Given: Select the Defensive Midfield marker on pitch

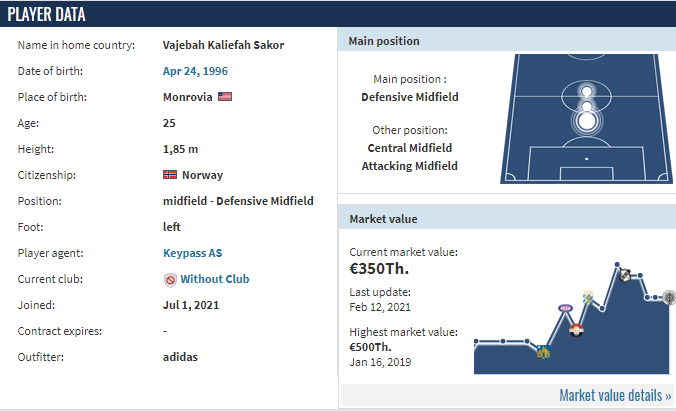Looking at the screenshot, I should pos(586,121).
